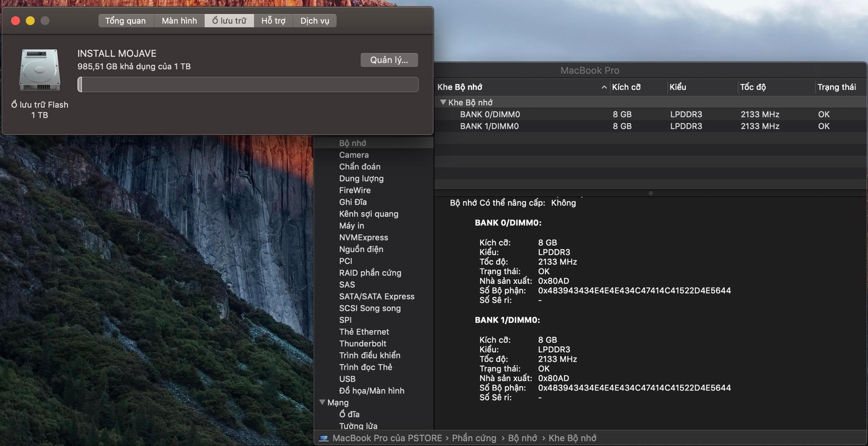
Task: Switch to the Tổng quan tab
Action: tap(125, 21)
